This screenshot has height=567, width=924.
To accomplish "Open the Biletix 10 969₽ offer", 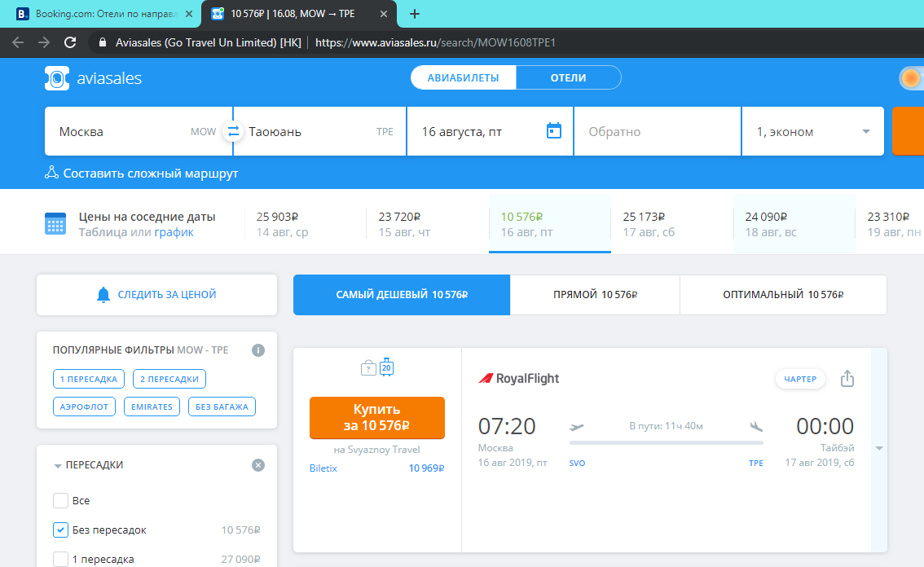I will pyautogui.click(x=377, y=468).
